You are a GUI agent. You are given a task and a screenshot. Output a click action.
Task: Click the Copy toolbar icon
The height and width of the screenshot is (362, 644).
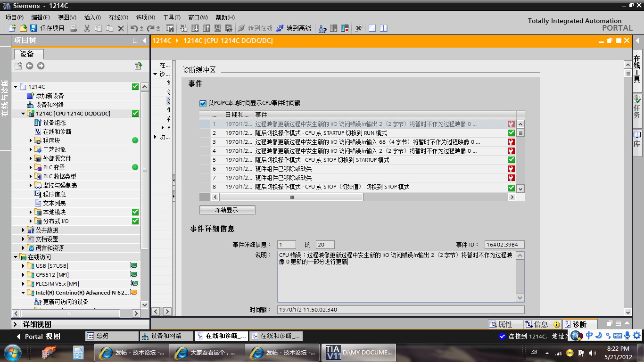[98, 28]
